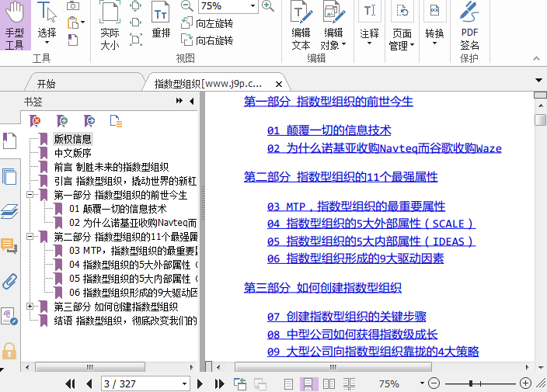
Task: Rotate the view right (向右旋转)
Action: (x=207, y=40)
